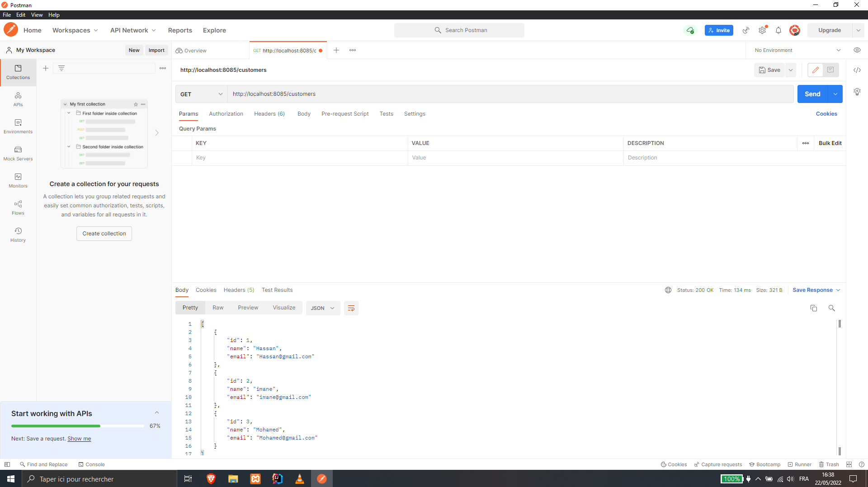The width and height of the screenshot is (868, 487).
Task: Click the Create collection button
Action: (x=104, y=233)
